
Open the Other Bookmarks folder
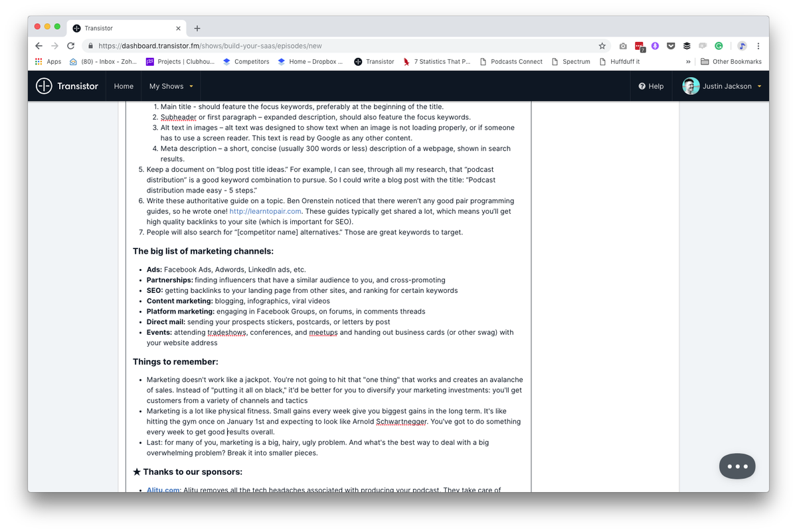pyautogui.click(x=731, y=62)
